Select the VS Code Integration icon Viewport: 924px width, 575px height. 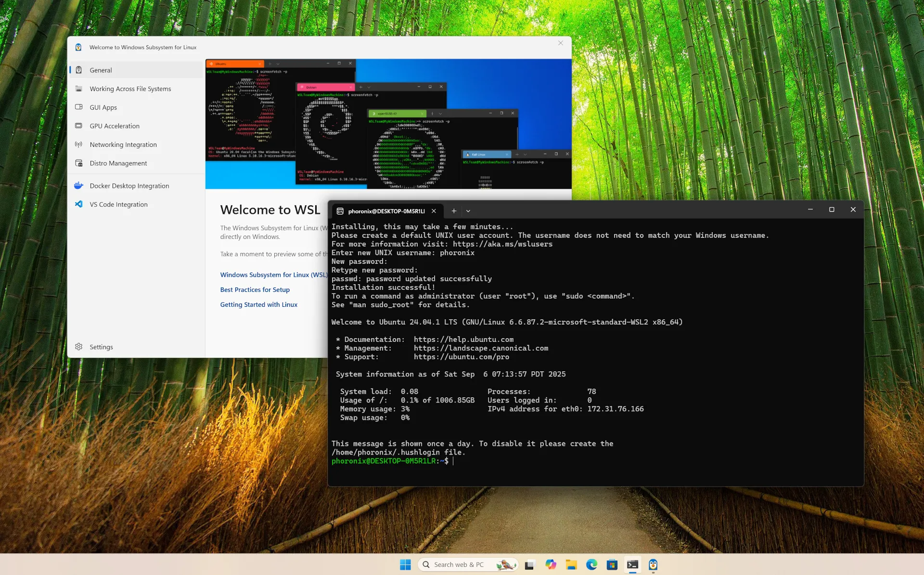[x=79, y=204]
